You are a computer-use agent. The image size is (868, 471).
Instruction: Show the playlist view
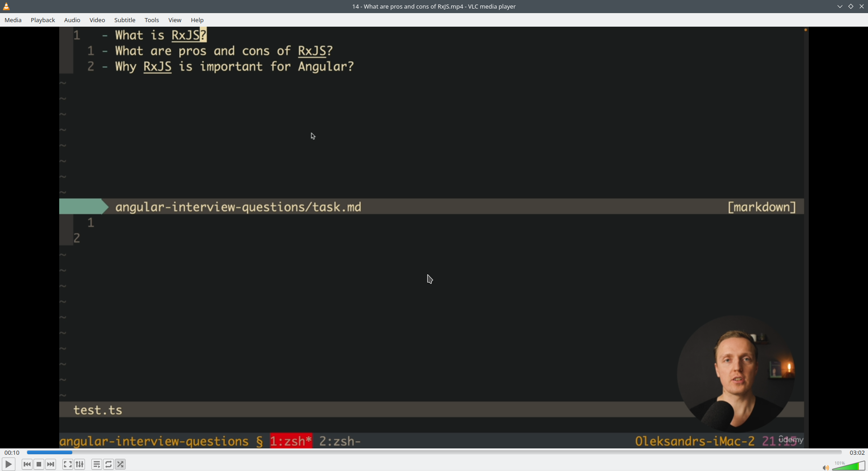point(97,464)
